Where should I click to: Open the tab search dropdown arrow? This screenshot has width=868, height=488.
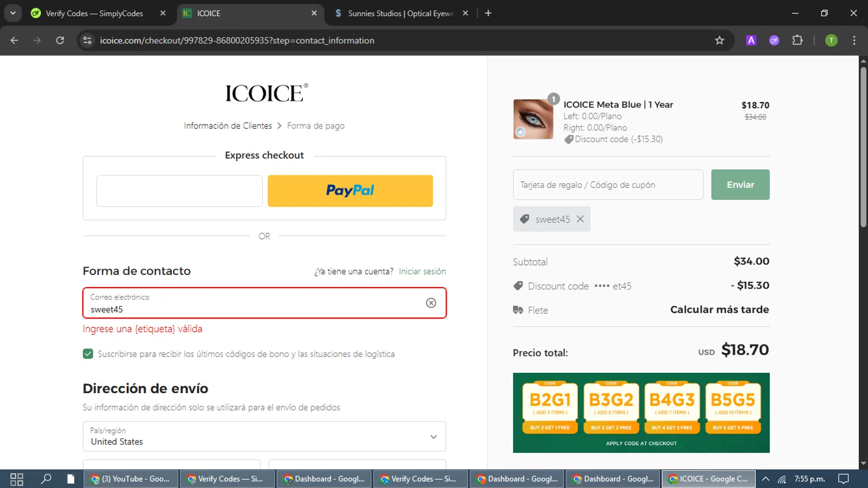point(13,13)
